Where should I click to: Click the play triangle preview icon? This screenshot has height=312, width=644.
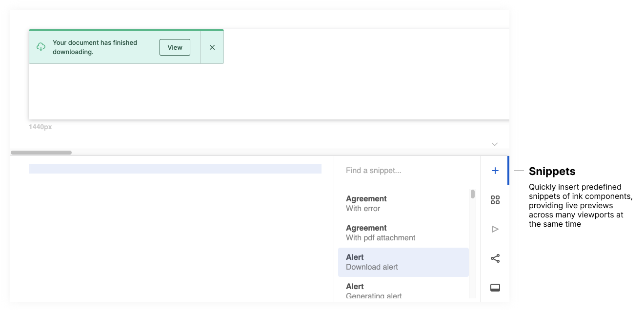495,229
